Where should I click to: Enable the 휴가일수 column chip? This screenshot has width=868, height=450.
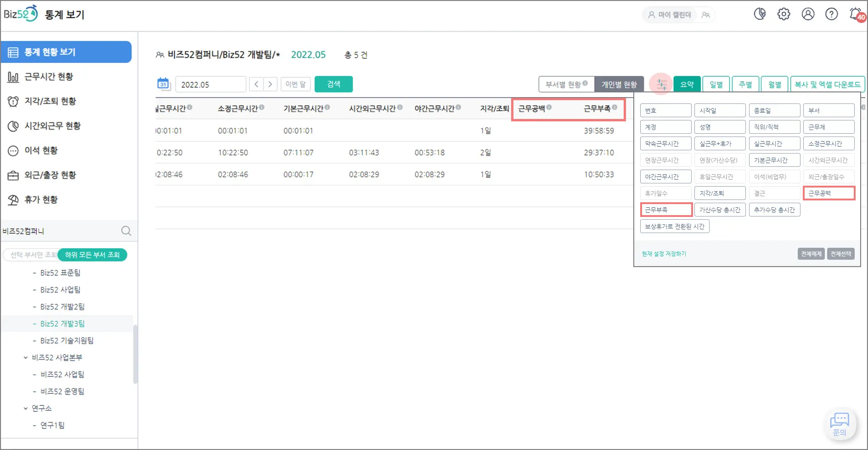click(x=665, y=193)
